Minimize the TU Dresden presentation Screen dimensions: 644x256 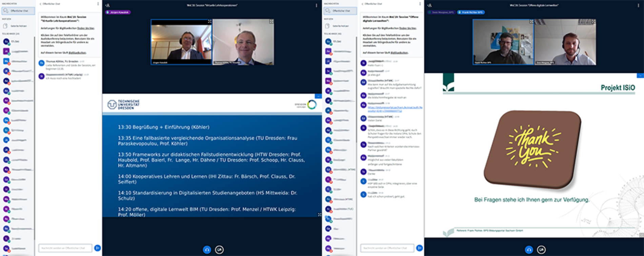(318, 97)
